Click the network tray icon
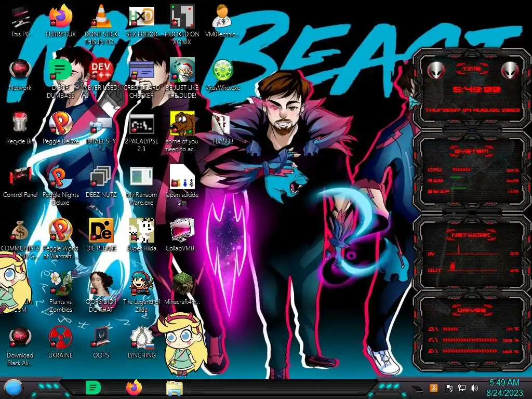The width and height of the screenshot is (532, 399). [462, 388]
